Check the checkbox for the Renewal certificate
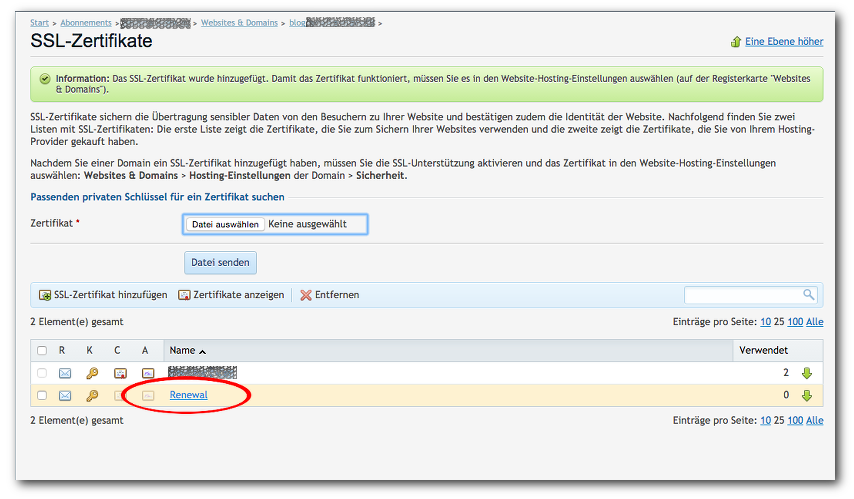This screenshot has width=854, height=499. pyautogui.click(x=41, y=395)
